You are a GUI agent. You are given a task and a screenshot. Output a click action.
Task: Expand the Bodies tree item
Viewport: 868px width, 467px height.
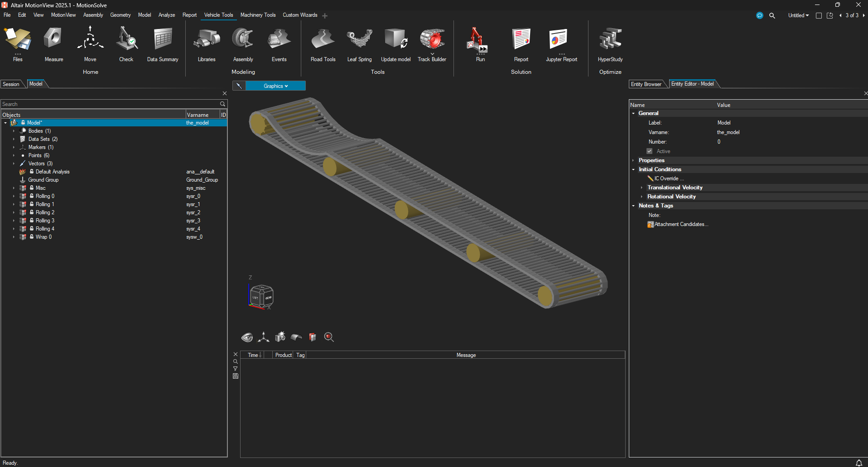14,130
